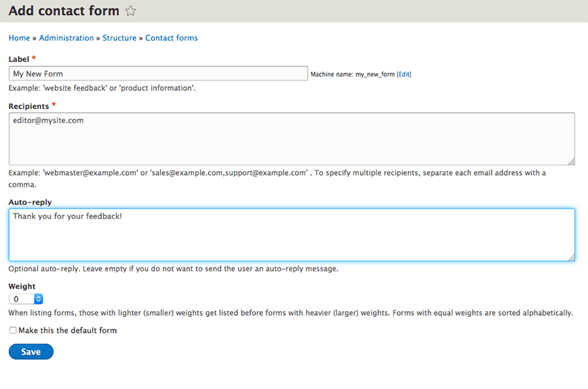The image size is (588, 389).
Task: Click the Recipients field label
Action: [x=29, y=106]
